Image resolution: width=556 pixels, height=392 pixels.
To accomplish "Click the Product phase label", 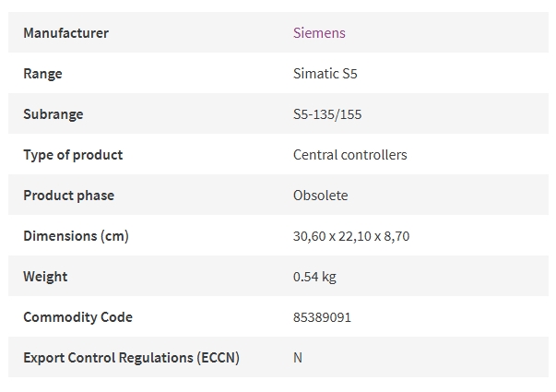I will pyautogui.click(x=69, y=196).
